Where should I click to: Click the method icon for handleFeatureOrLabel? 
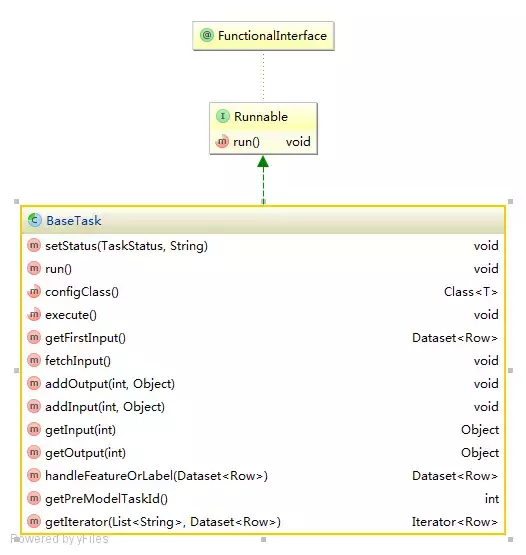[34, 475]
